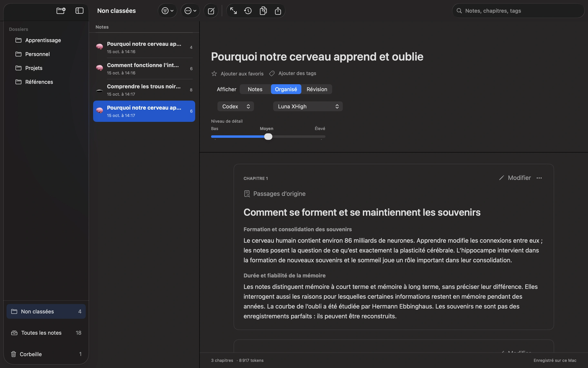This screenshot has width=588, height=368.
Task: Select the highlighted Pourquoi notre cerveau note from 14:17
Action: (144, 111)
